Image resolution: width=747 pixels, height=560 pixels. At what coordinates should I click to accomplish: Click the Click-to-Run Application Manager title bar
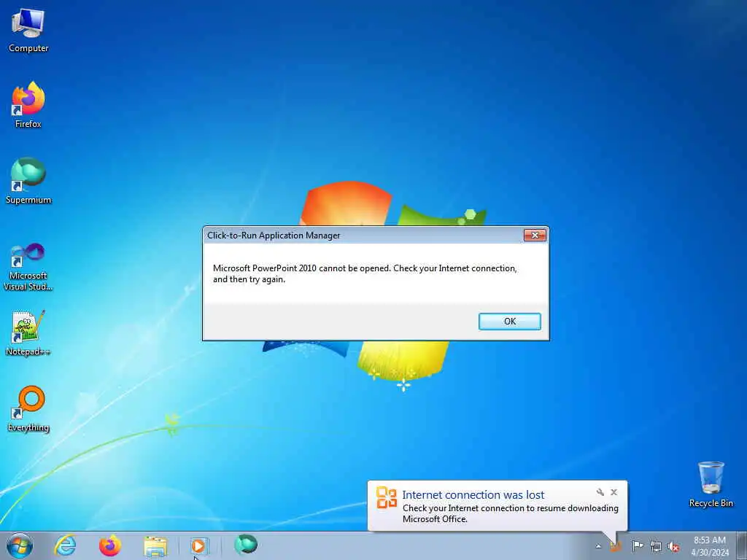coord(365,236)
